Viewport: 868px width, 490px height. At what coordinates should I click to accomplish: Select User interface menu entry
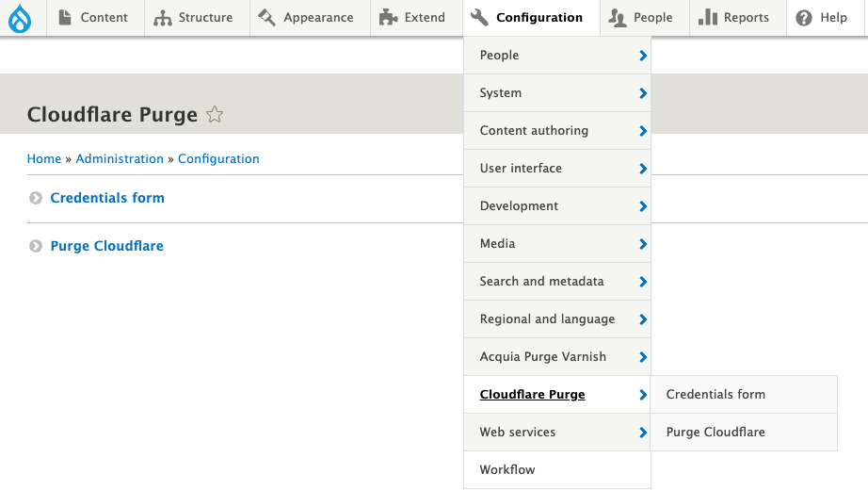tap(557, 169)
